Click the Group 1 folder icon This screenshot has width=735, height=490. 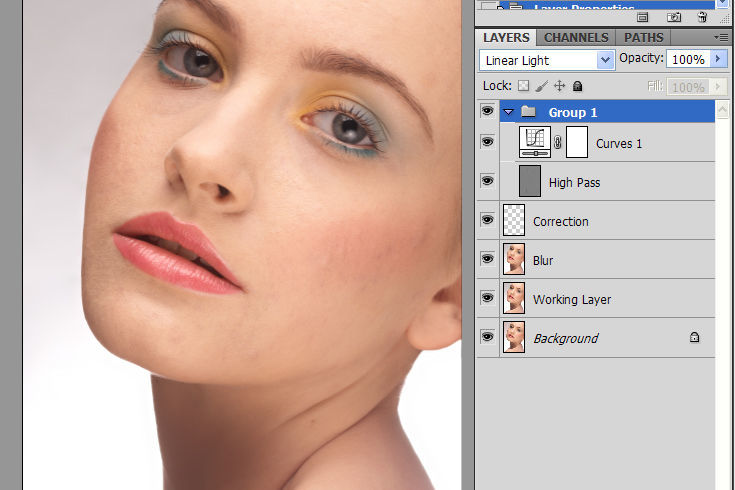tap(528, 112)
